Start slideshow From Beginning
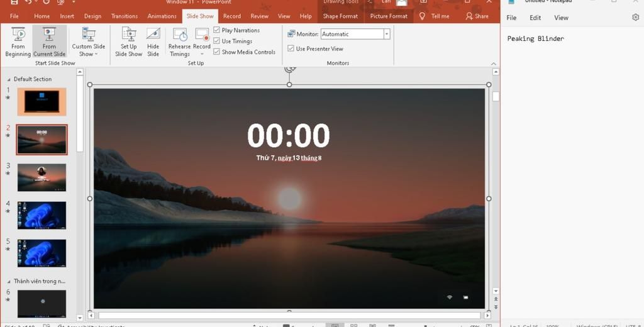 click(x=18, y=42)
